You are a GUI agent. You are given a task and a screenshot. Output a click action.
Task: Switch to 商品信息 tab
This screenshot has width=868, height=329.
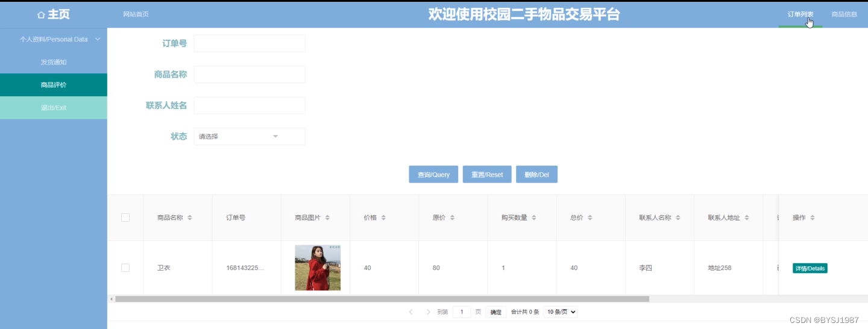[x=844, y=14]
